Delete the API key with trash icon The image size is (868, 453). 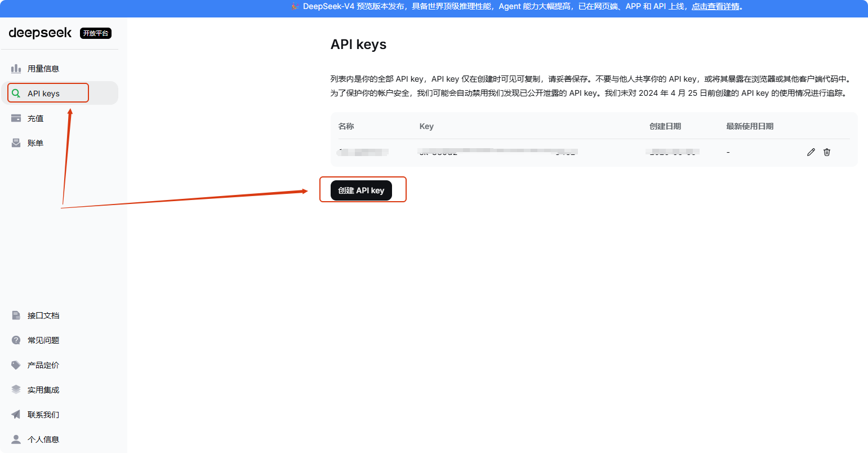pos(827,152)
